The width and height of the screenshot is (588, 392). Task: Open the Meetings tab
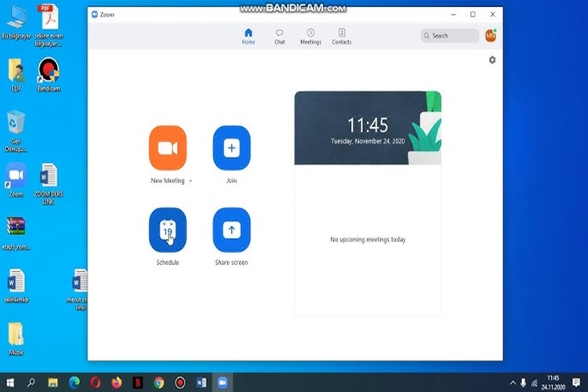(x=310, y=36)
